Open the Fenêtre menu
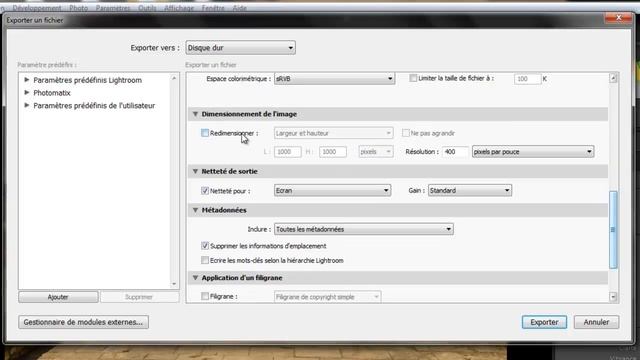 click(213, 8)
